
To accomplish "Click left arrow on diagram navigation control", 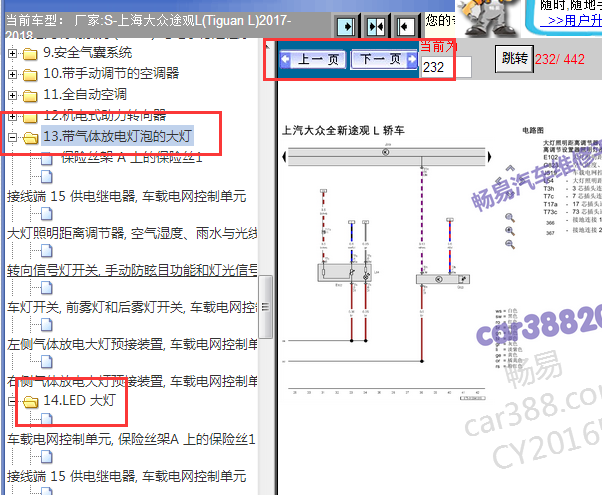I will [498, 180].
